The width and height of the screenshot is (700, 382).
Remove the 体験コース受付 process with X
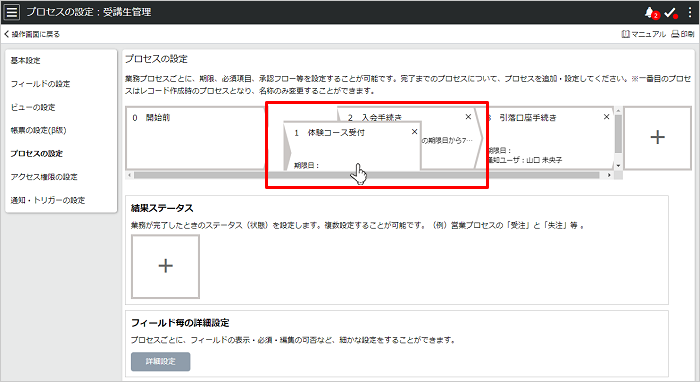414,132
